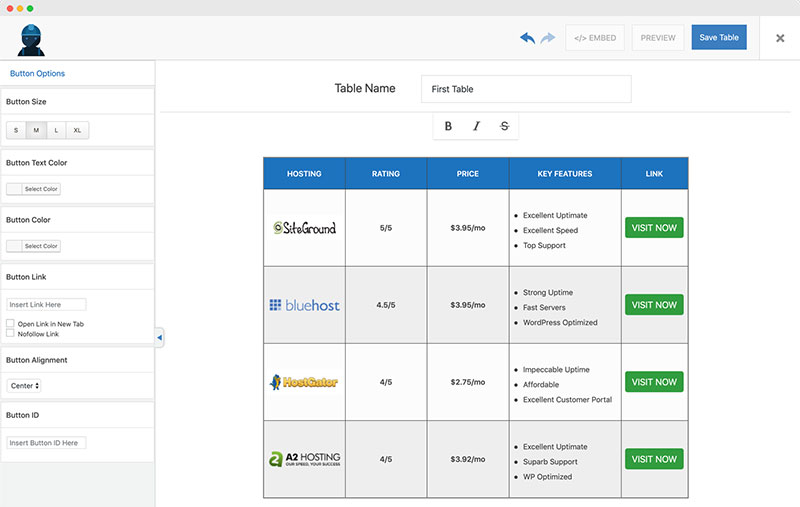
Task: Enable Open Link in New Tab checkbox
Action: pyautogui.click(x=10, y=323)
